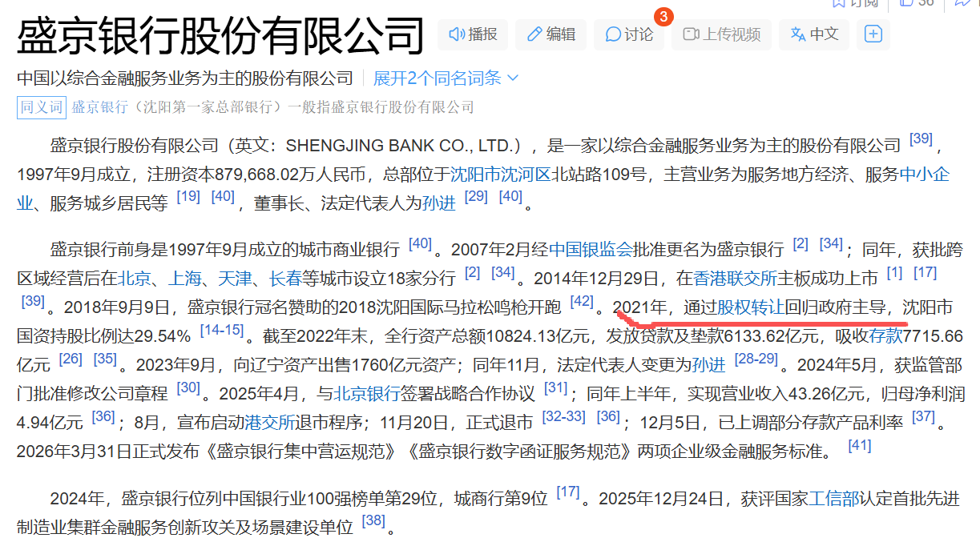
Task: Click the page title 盛京银行股份有限公司
Action: point(220,35)
